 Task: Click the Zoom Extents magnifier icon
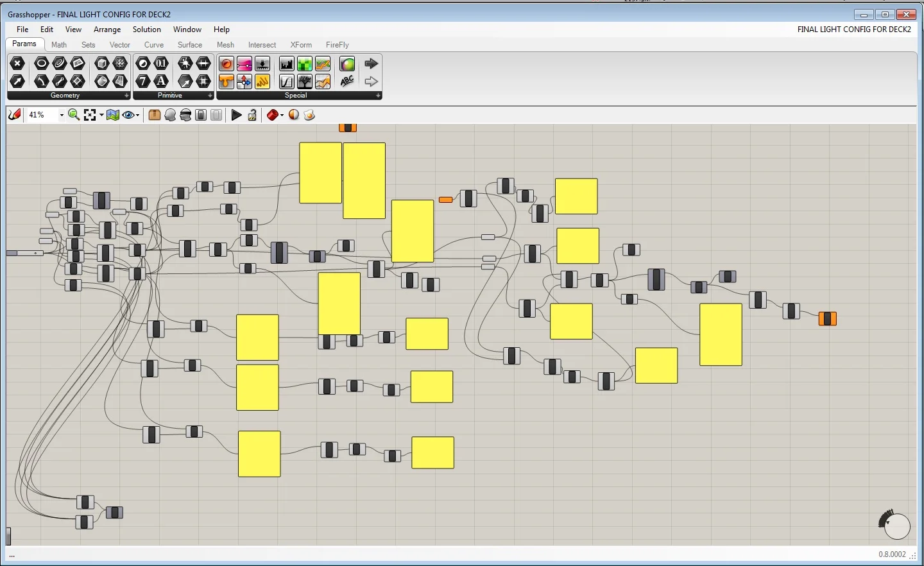(x=74, y=115)
